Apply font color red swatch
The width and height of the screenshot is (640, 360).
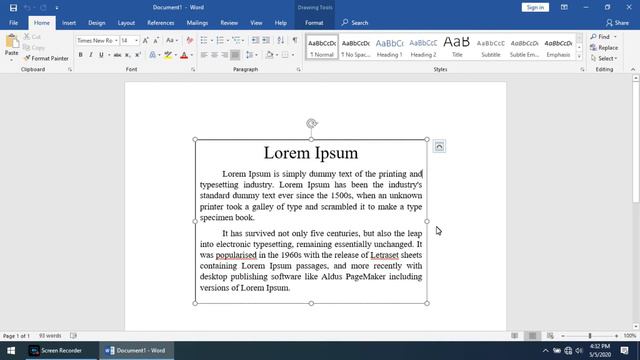click(184, 55)
